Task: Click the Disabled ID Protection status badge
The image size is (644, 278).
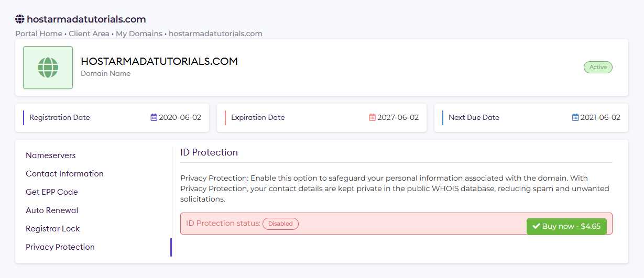Action: pyautogui.click(x=280, y=224)
